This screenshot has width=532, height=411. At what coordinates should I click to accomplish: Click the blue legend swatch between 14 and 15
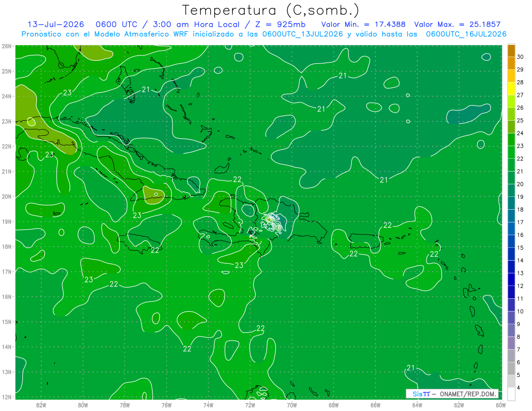point(511,254)
